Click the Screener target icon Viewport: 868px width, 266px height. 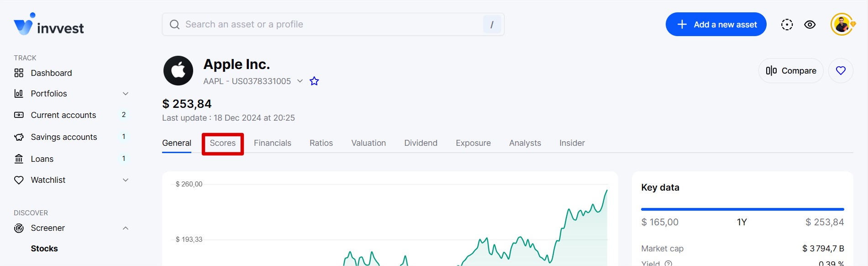[19, 228]
